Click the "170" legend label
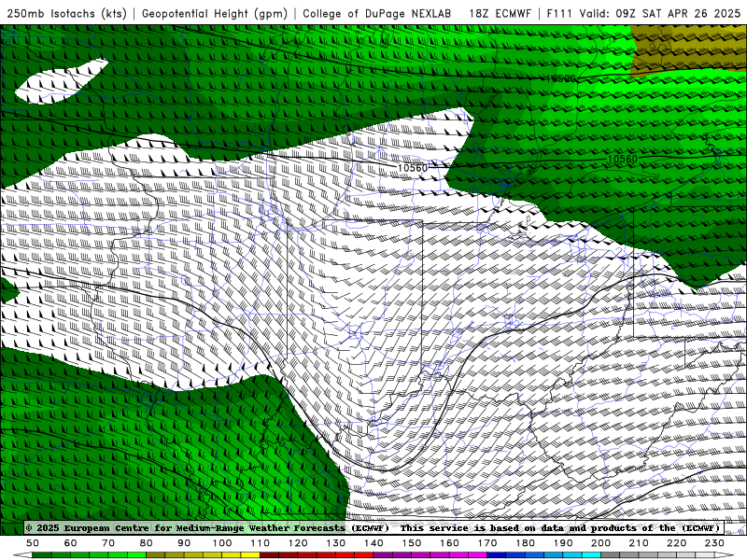This screenshot has width=747, height=560. (487, 543)
